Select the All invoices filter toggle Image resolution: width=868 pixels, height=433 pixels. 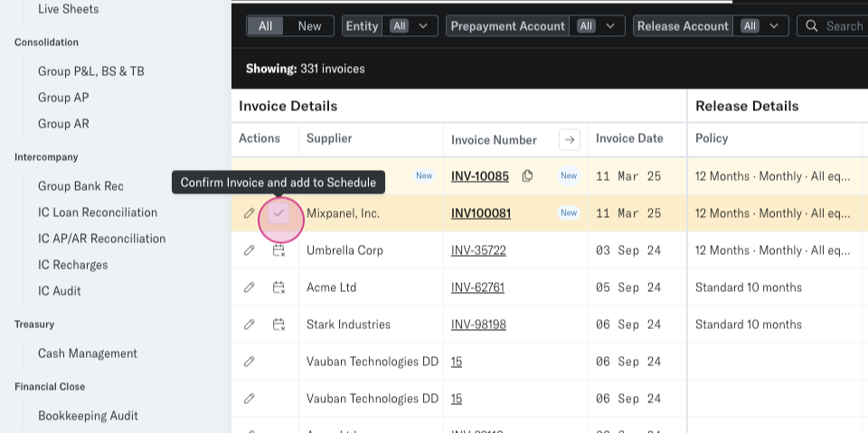265,26
